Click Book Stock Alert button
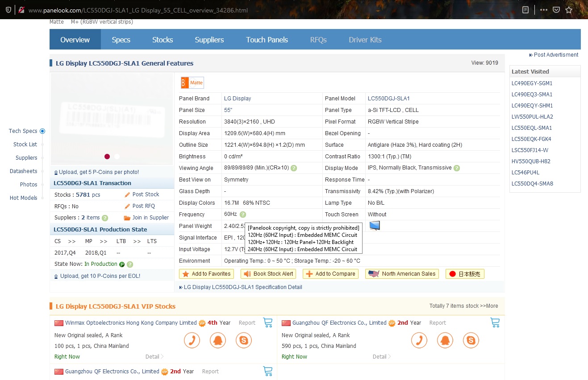 [268, 274]
